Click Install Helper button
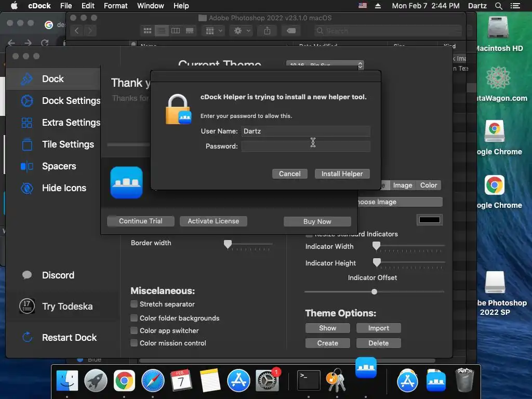The width and height of the screenshot is (532, 399). (342, 174)
